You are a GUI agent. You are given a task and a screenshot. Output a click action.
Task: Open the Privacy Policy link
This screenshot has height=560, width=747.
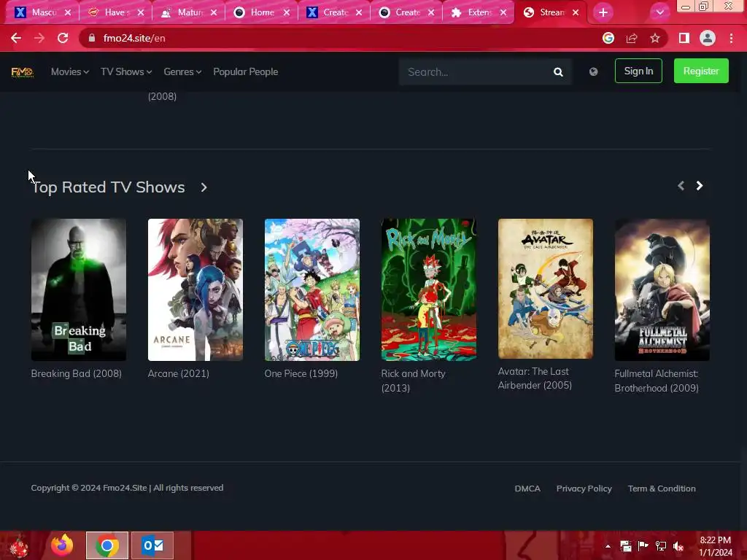tap(584, 489)
